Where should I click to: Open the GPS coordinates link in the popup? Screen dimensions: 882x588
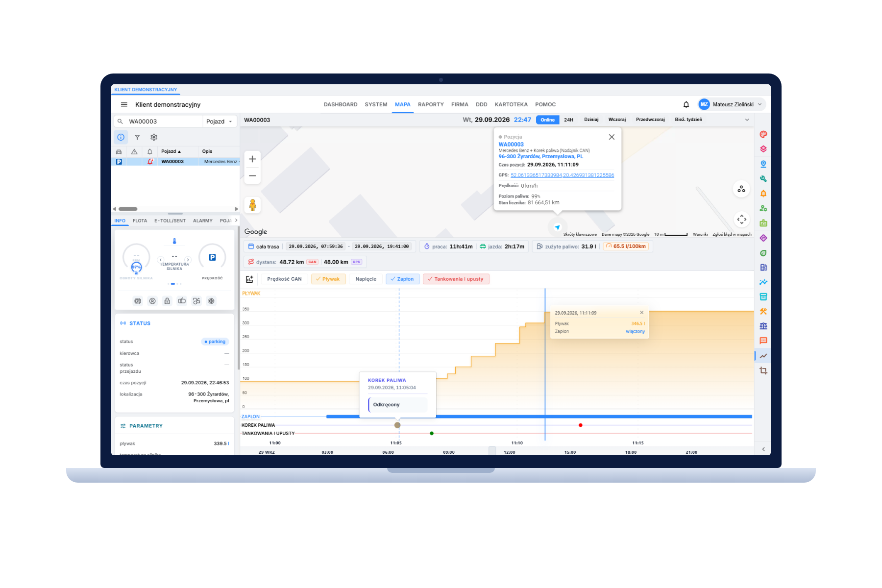[x=562, y=175]
